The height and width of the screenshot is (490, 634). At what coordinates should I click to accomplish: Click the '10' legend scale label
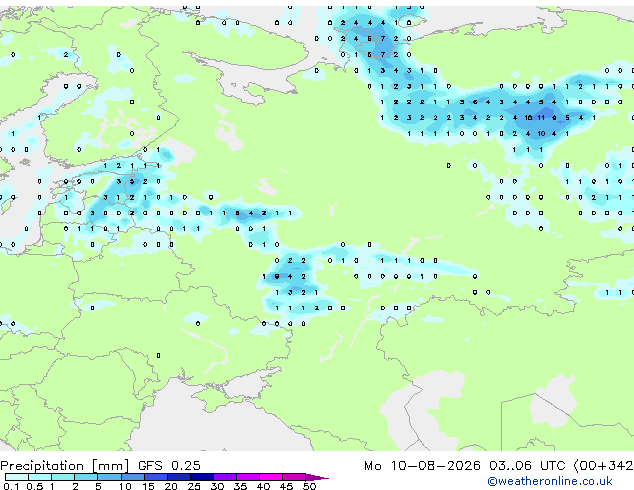tap(125, 486)
